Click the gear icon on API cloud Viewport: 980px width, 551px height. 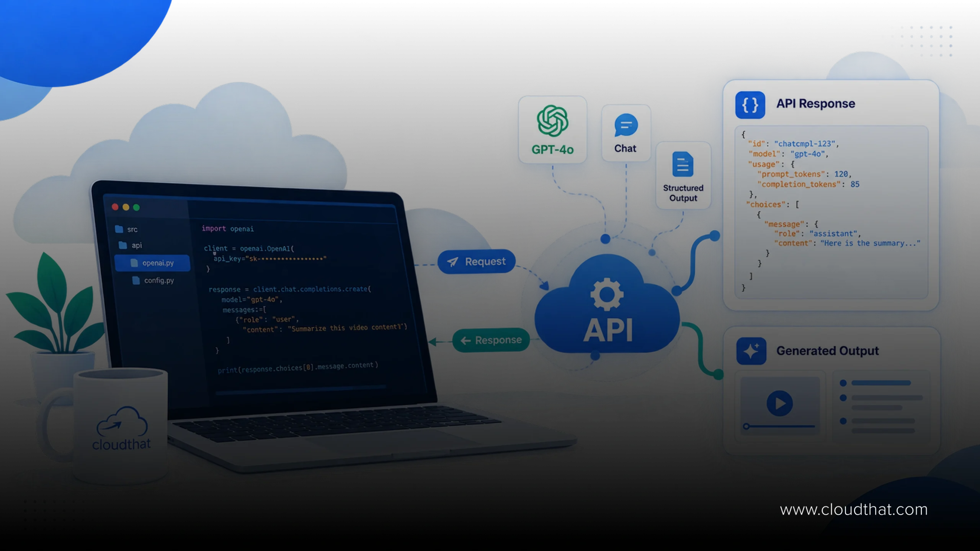pyautogui.click(x=607, y=294)
